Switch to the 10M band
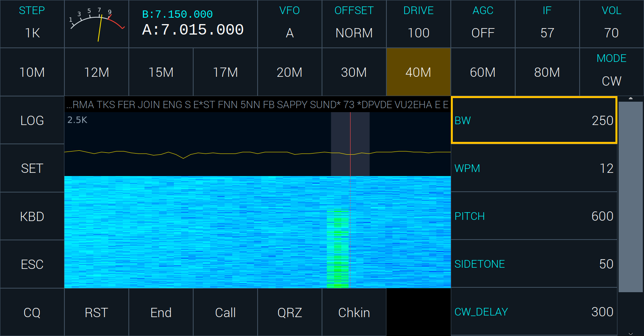The image size is (644, 336). click(x=32, y=72)
